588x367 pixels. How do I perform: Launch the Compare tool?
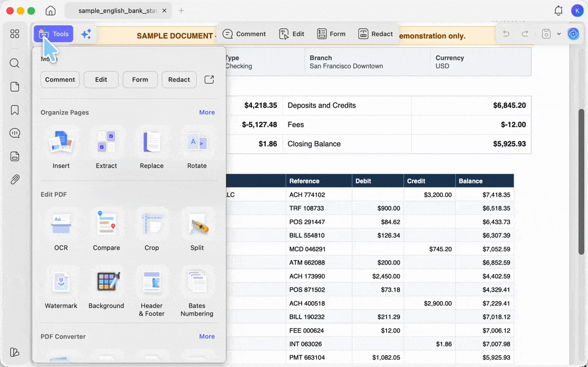click(106, 230)
